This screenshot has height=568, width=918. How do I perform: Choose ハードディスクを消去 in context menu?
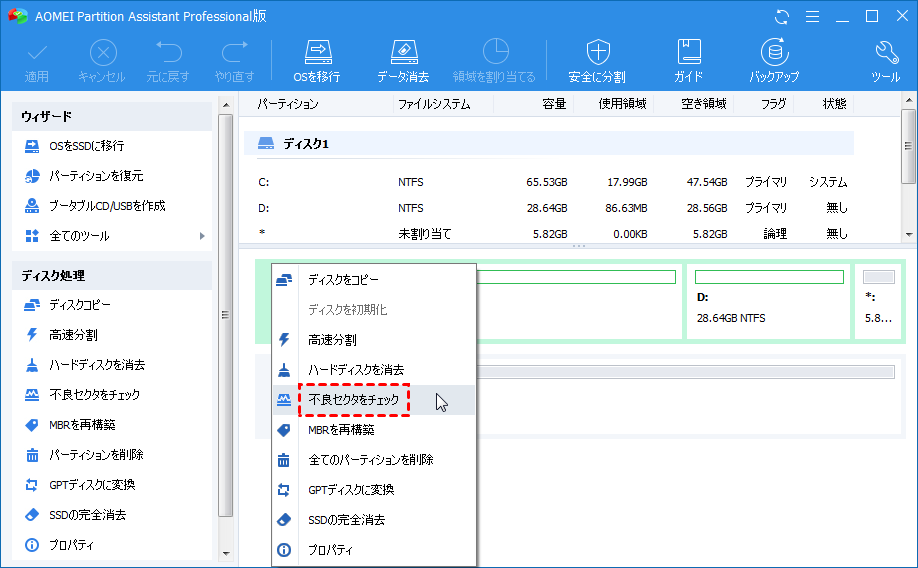click(x=374, y=370)
